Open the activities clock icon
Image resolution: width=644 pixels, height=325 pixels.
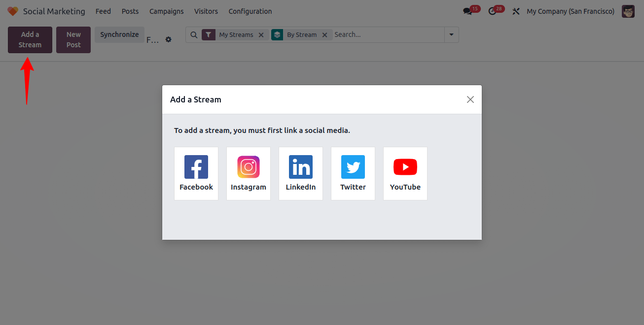[492, 11]
